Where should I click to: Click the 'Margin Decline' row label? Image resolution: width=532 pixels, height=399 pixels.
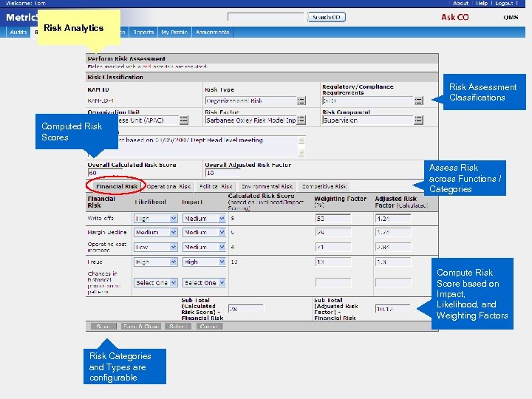coord(107,233)
